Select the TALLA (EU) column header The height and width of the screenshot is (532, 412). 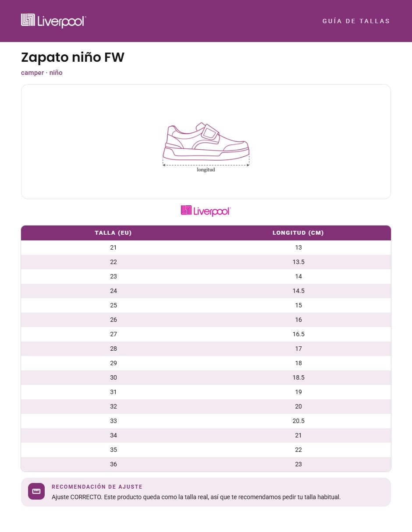[x=113, y=233]
